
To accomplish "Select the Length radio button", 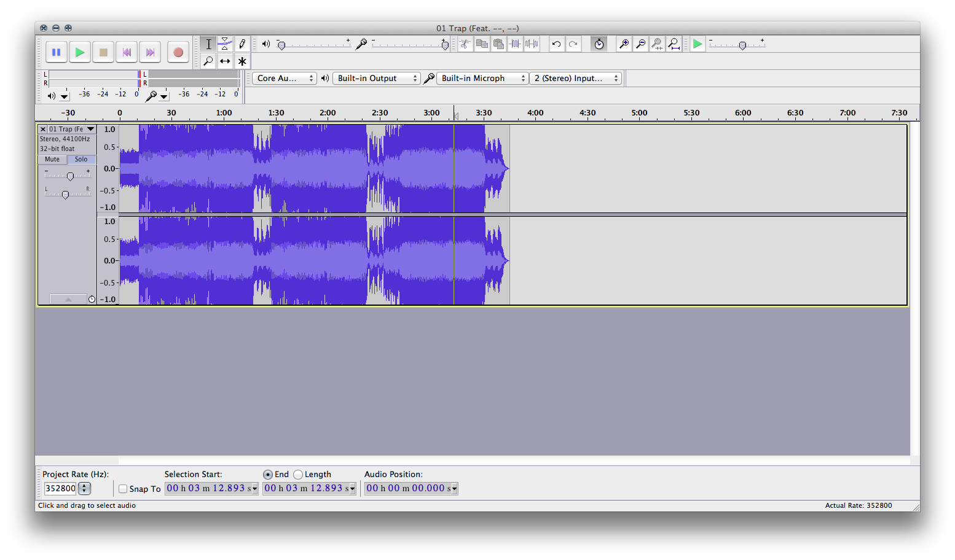I will coord(298,475).
